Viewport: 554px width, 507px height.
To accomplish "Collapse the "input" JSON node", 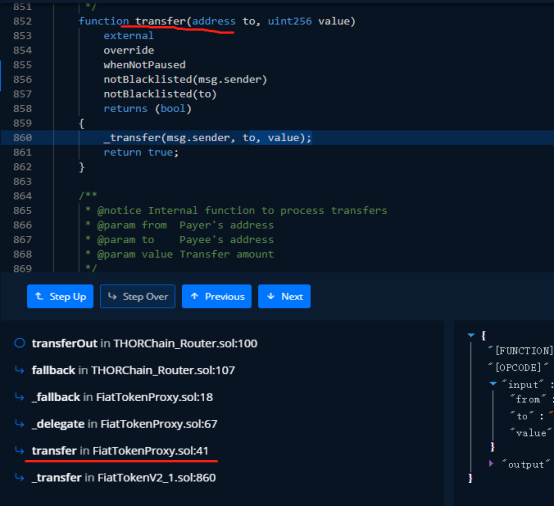I will coord(493,383).
